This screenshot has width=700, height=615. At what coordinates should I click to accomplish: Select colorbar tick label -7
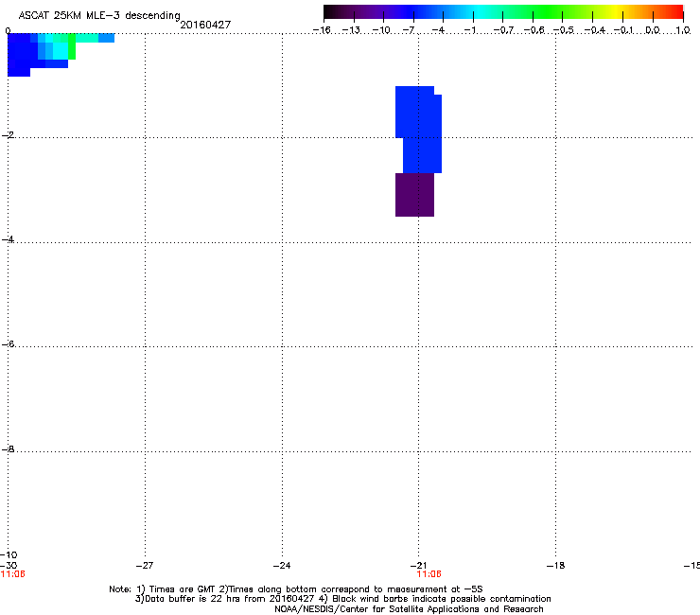(x=409, y=30)
